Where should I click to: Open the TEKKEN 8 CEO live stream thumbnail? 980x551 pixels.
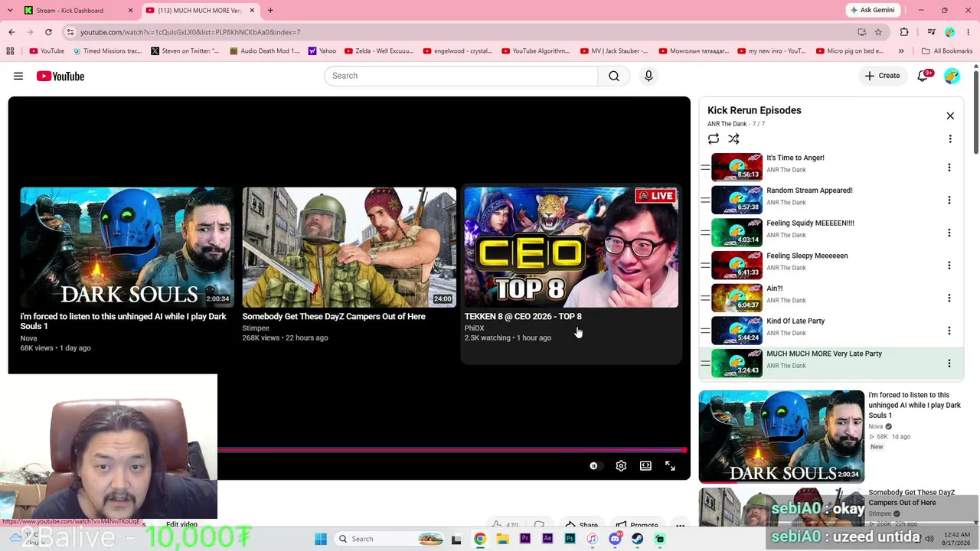[x=571, y=247]
